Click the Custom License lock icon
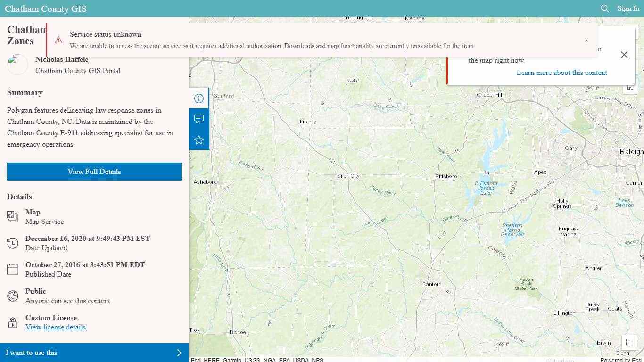Image resolution: width=644 pixels, height=362 pixels. pyautogui.click(x=13, y=322)
